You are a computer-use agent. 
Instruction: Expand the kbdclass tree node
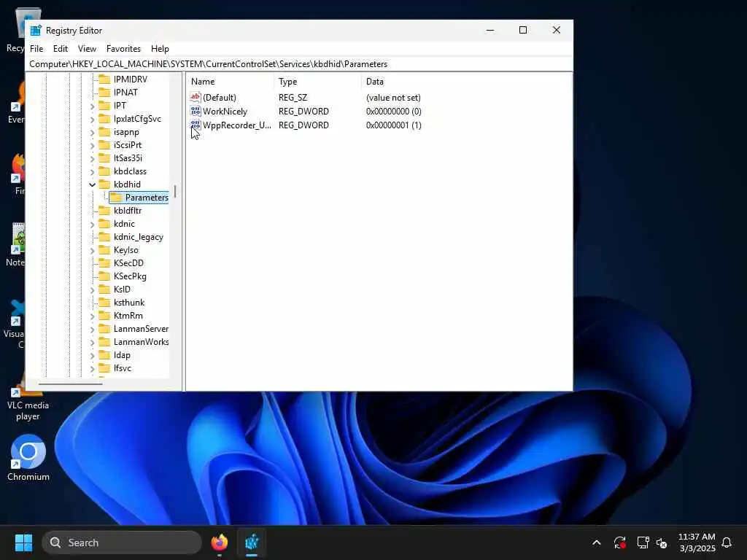coord(93,171)
